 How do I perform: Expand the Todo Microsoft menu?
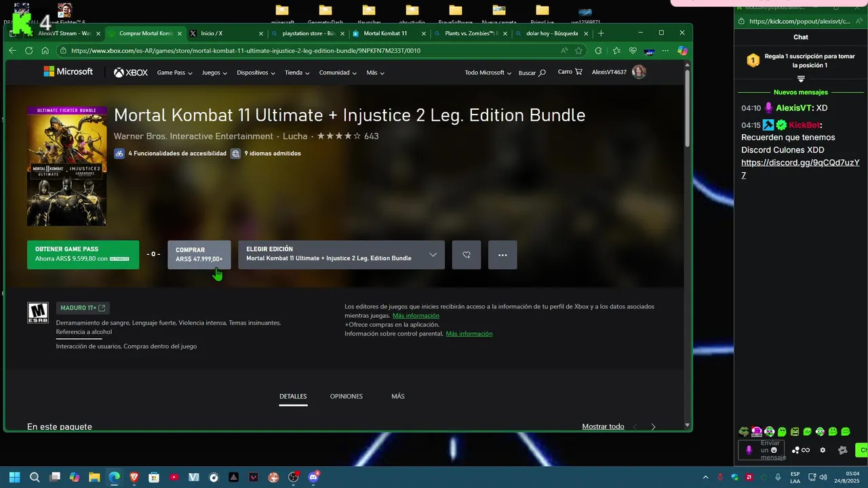point(488,73)
